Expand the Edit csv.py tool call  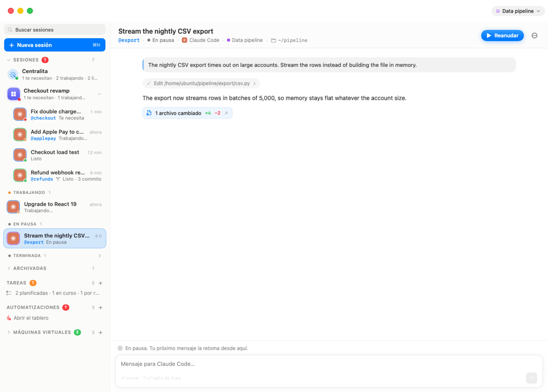click(x=201, y=83)
